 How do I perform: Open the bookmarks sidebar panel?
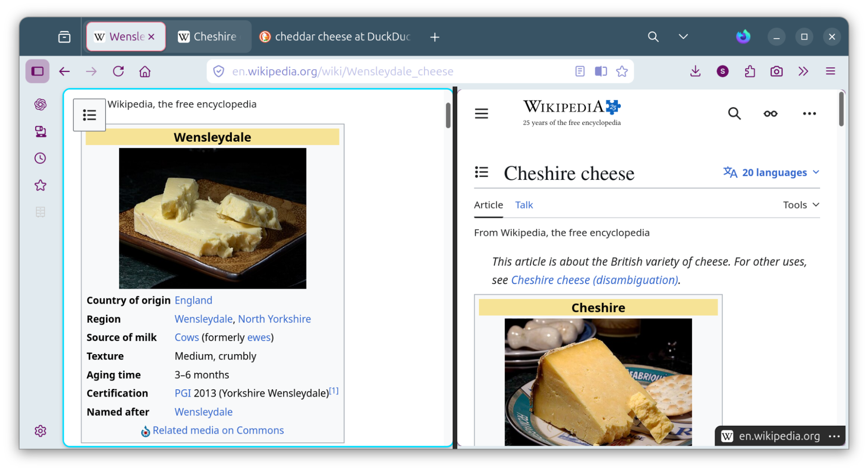click(40, 185)
